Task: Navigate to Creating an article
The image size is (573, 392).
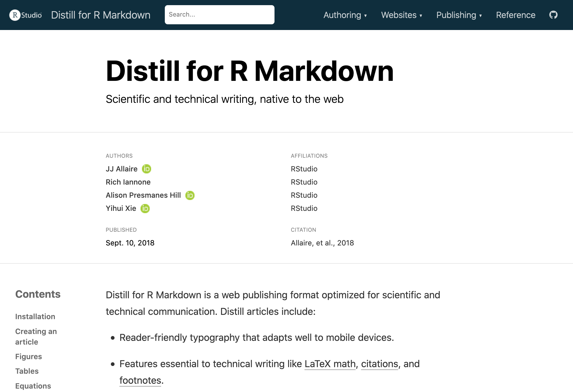Action: (36, 336)
